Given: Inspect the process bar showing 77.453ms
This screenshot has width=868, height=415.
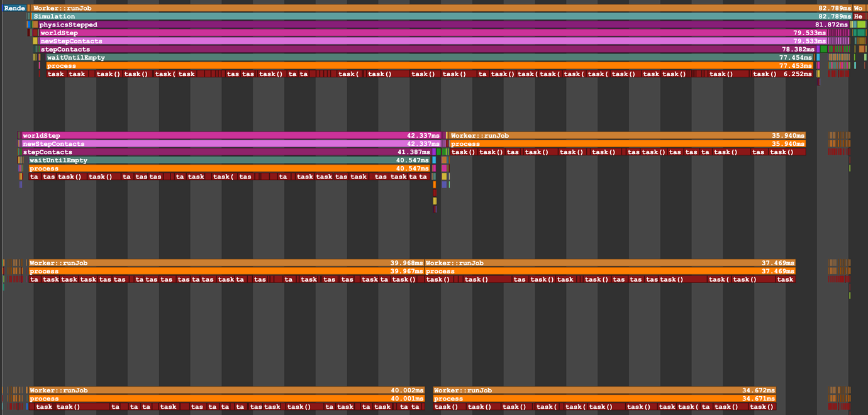Looking at the screenshot, I should click(x=430, y=65).
